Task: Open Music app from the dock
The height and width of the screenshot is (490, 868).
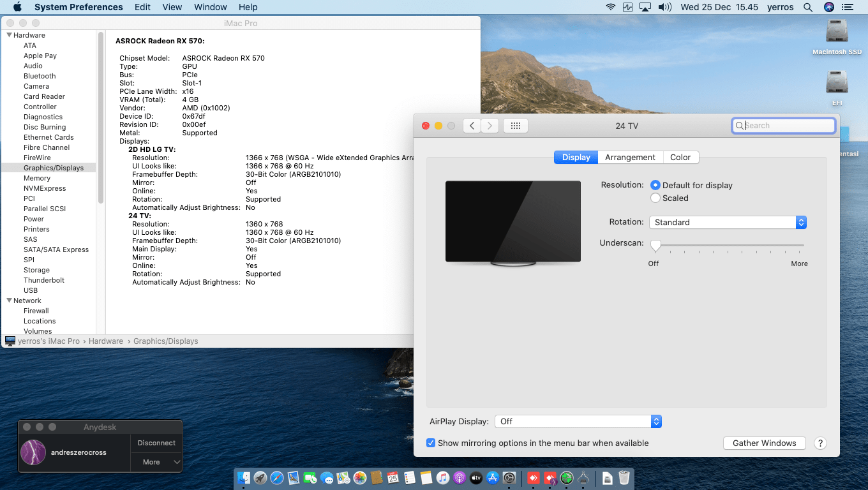Action: tap(443, 478)
